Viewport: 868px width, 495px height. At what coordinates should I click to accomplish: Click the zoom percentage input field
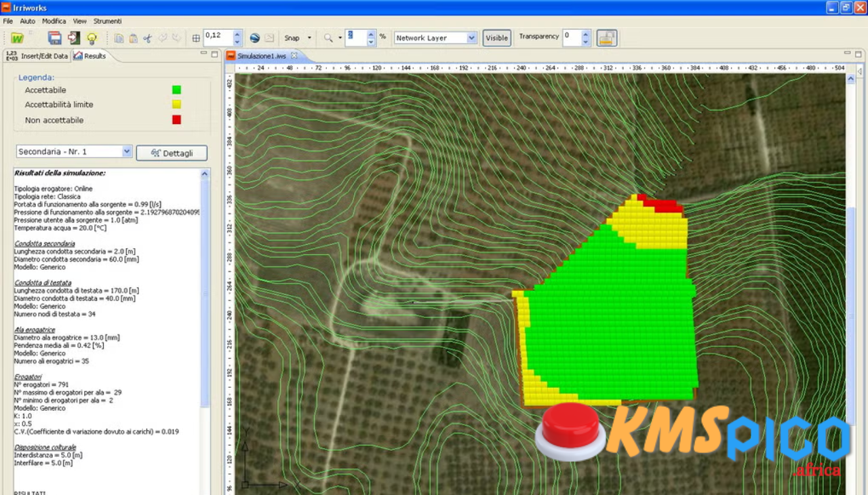[x=355, y=38]
